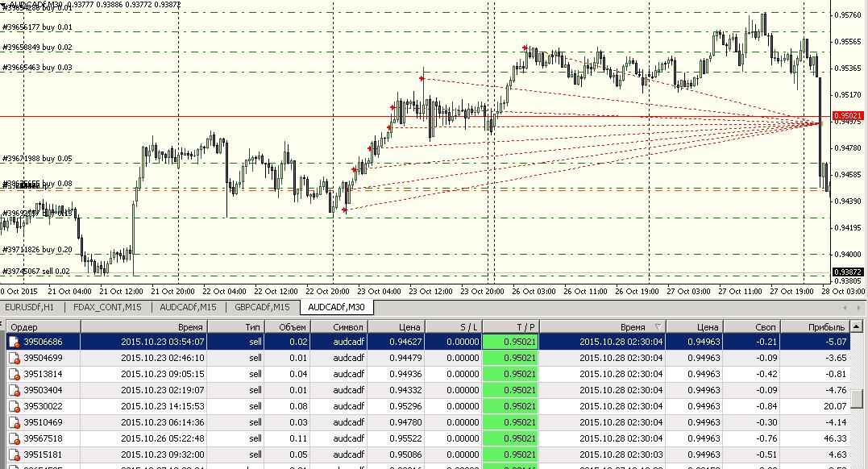Click price scale value 0.95760

tap(848, 15)
